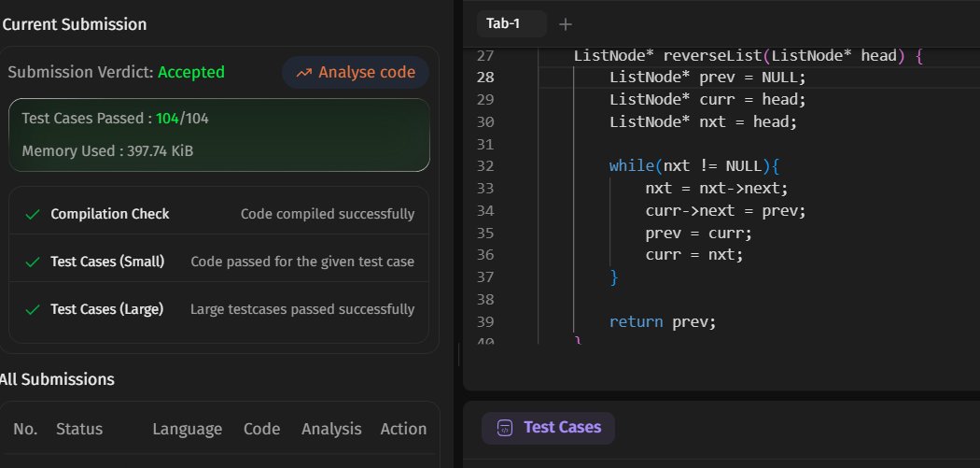980x468 pixels.
Task: Place cursor on prev = curr line
Action: [699, 233]
